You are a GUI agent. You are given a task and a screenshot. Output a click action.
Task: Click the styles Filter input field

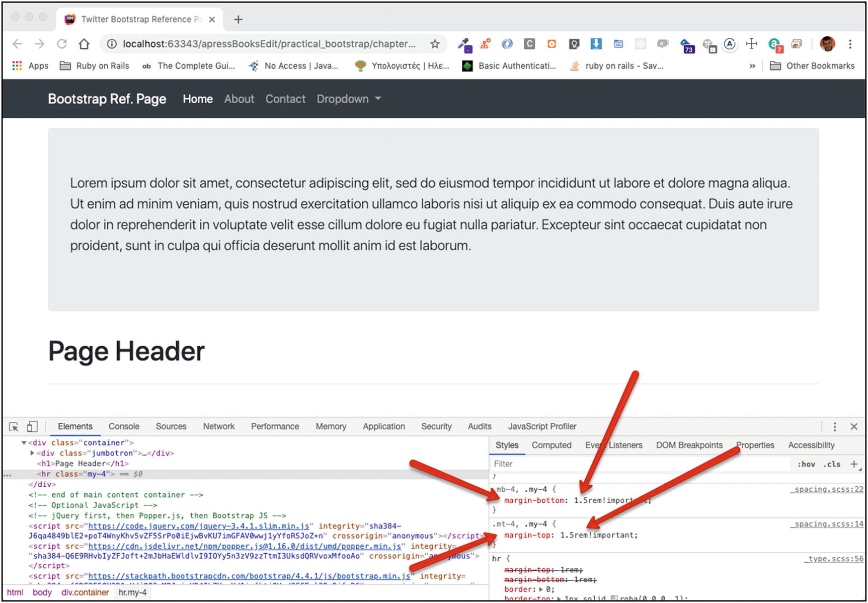(x=639, y=464)
